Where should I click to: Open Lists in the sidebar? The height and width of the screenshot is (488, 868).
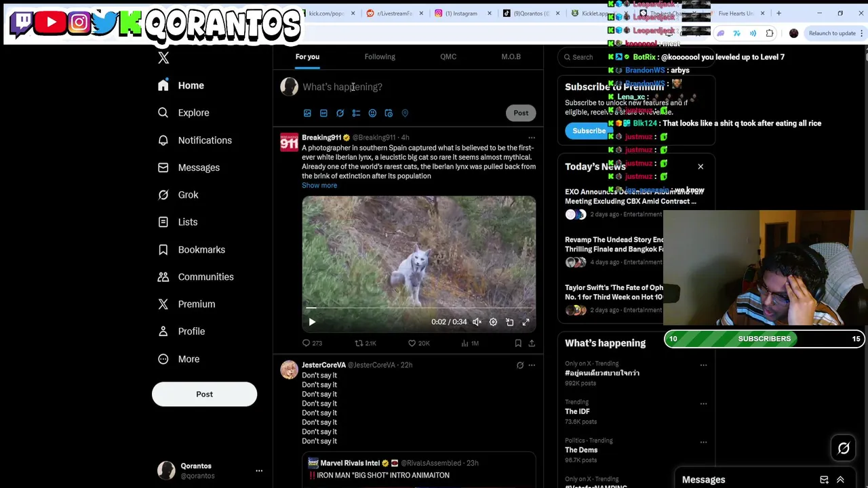[178, 222]
